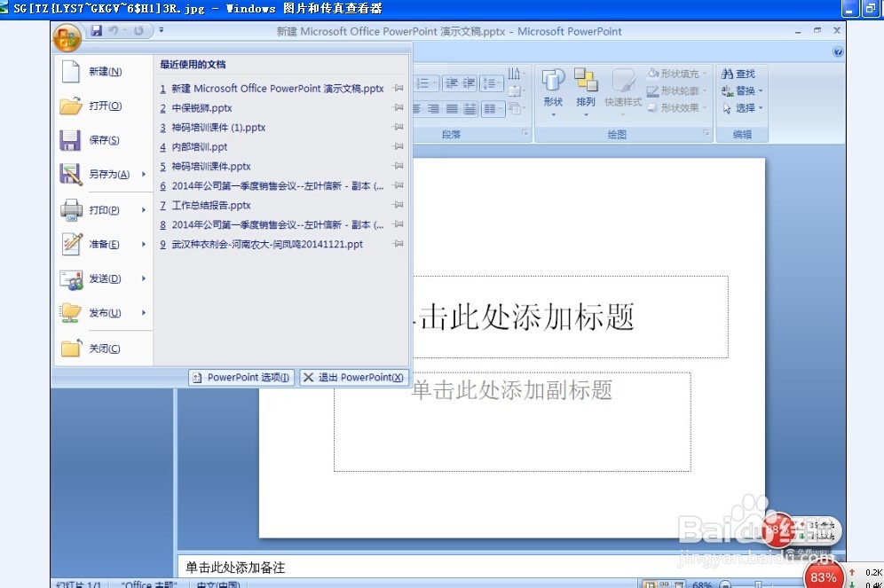Screen dimensions: 884x588
Task: Expand the 打印(P) submenu arrow
Action: (x=144, y=209)
